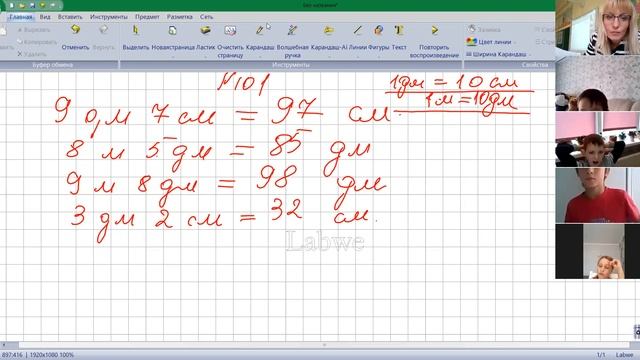Click the Очистить страницу icon
This screenshot has height=360, width=640.
coord(230,30)
